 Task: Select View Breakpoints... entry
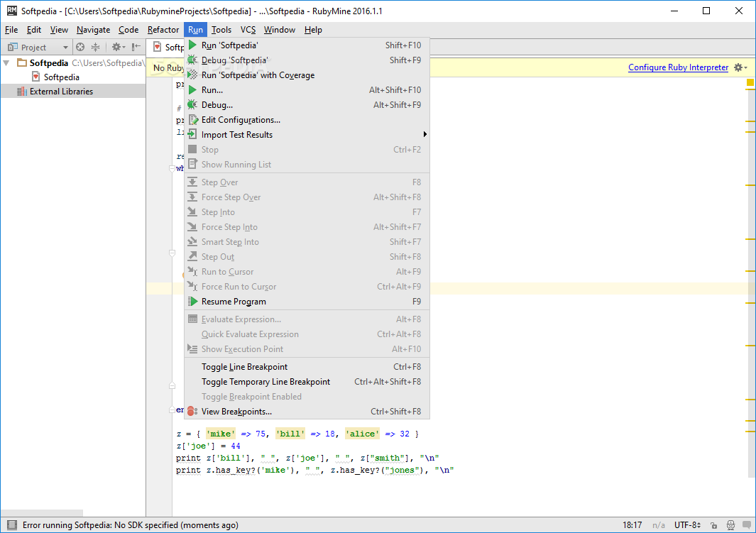coord(307,412)
